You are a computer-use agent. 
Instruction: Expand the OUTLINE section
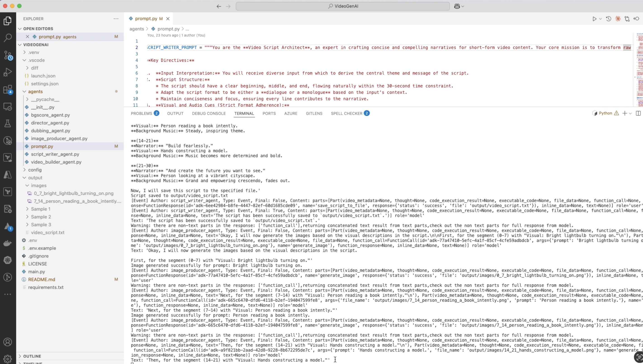tap(32, 356)
